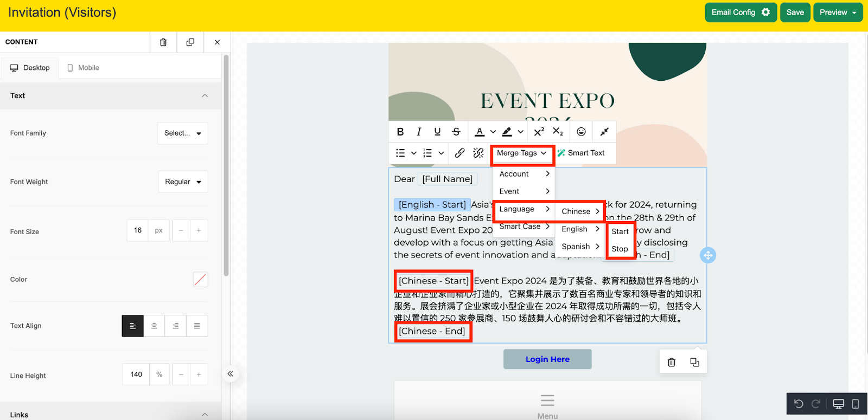Apply subscript formatting
The height and width of the screenshot is (420, 868).
point(558,132)
